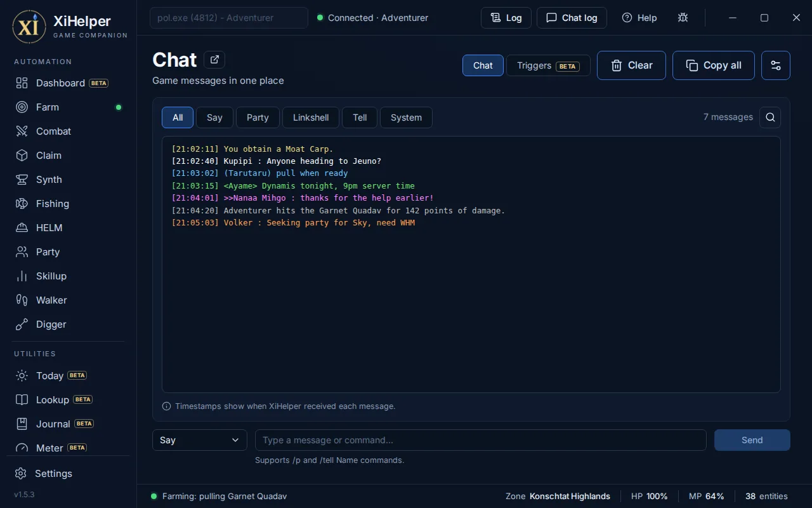
Task: Open the Synth crafting page
Action: [68, 180]
